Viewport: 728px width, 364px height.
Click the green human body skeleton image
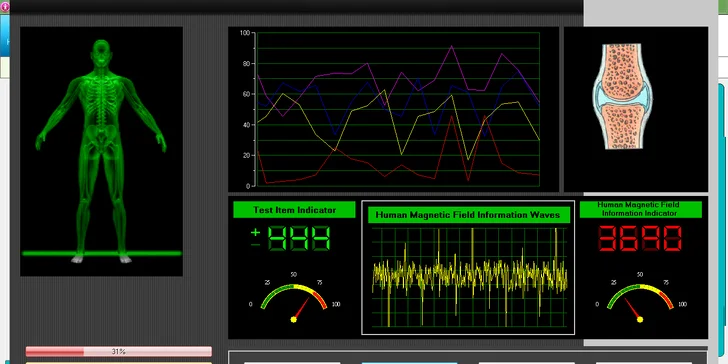(x=101, y=151)
